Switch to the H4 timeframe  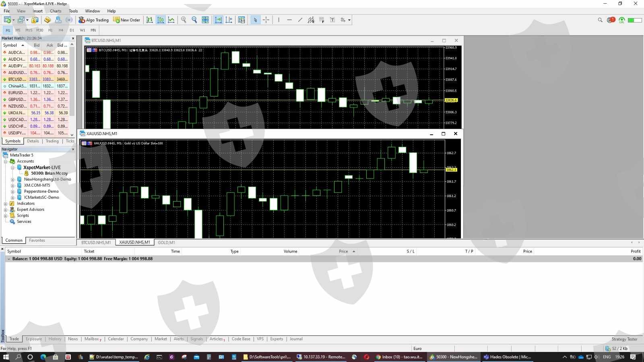pos(61,30)
